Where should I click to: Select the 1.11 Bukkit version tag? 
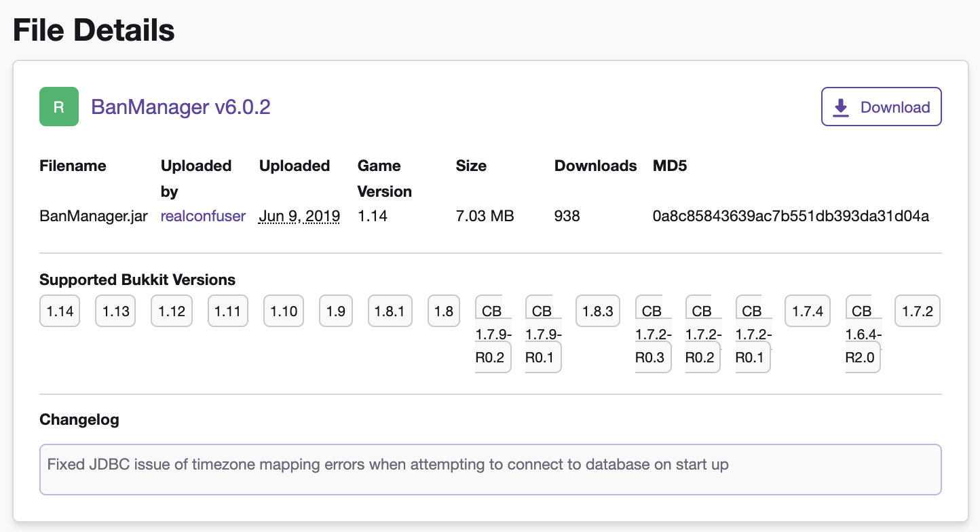pyautogui.click(x=228, y=311)
